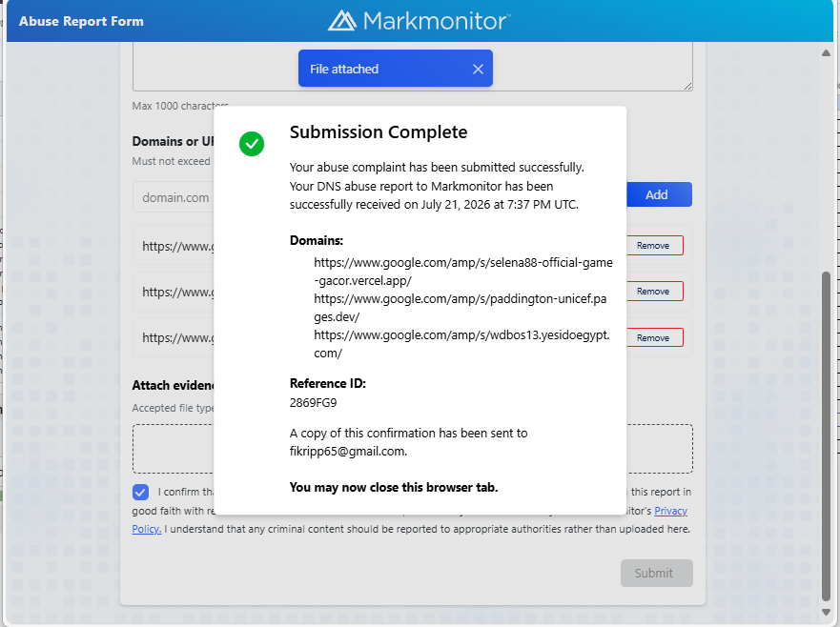This screenshot has height=627, width=840.
Task: Click the domain.com input field
Action: (173, 197)
